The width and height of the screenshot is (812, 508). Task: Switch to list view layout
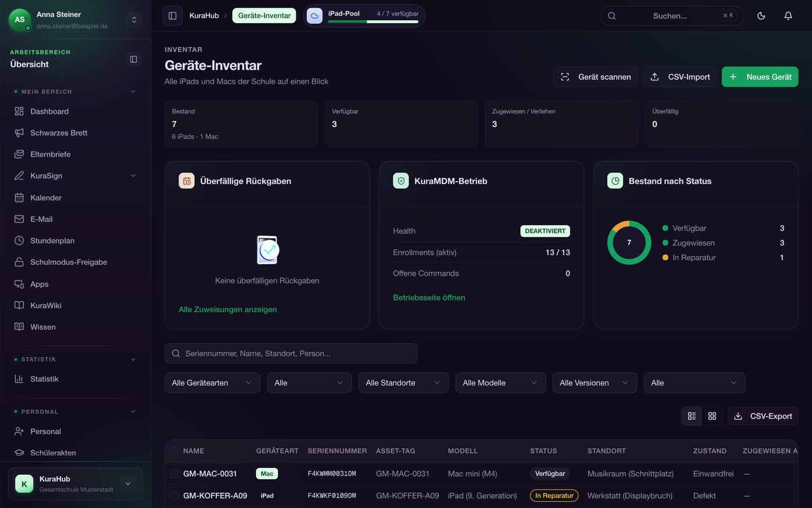(692, 416)
